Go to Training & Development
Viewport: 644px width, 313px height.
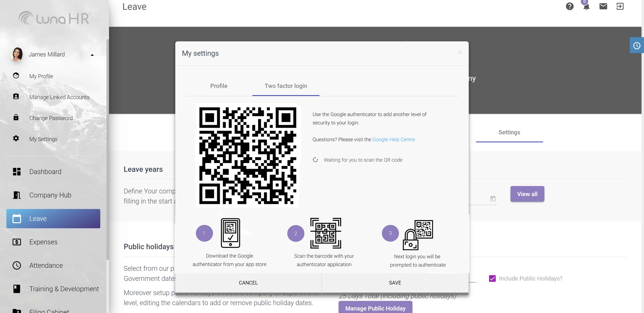point(53,289)
